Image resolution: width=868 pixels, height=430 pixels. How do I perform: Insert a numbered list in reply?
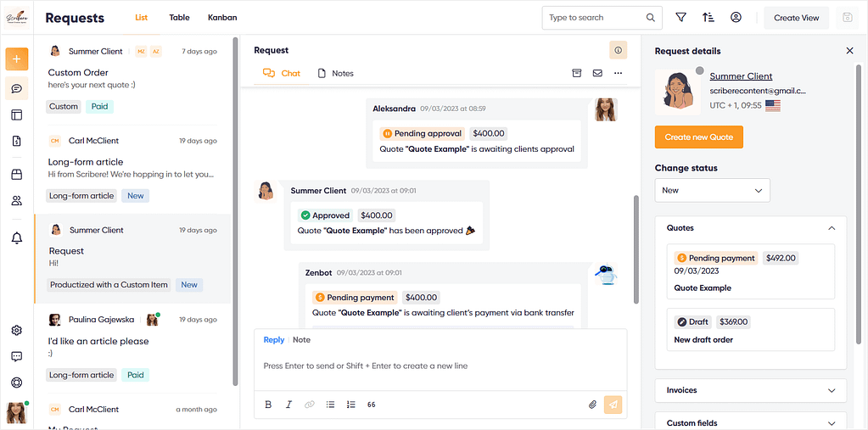(x=350, y=405)
